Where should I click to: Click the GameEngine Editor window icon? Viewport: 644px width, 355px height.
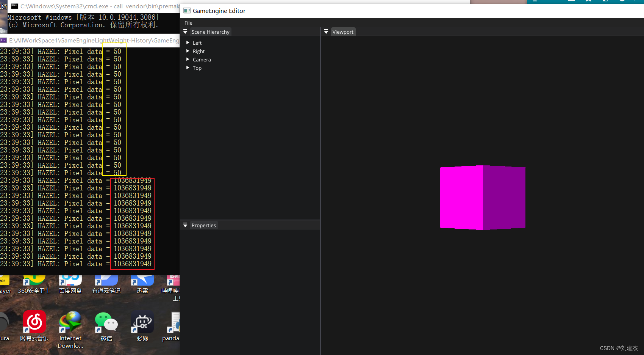point(187,11)
